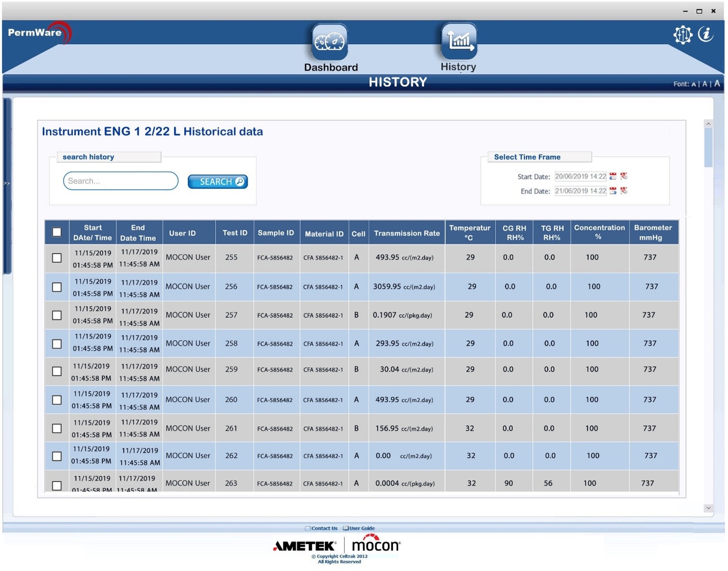Clear the Start Date field icon
The width and height of the screenshot is (728, 571).
click(x=624, y=176)
